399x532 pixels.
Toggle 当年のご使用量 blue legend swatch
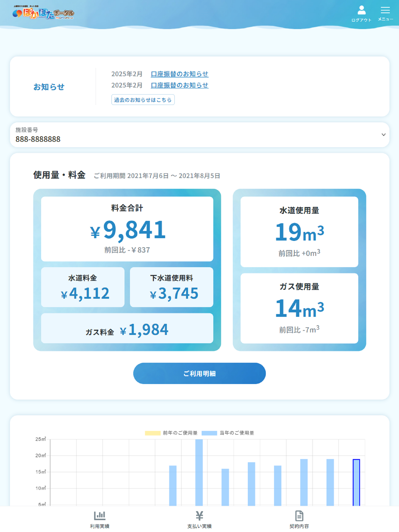tap(209, 433)
